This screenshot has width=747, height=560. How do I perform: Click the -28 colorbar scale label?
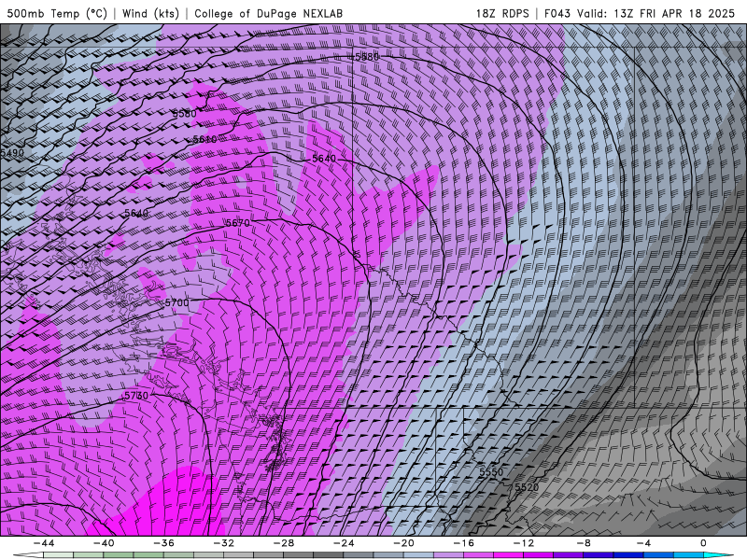tap(284, 543)
